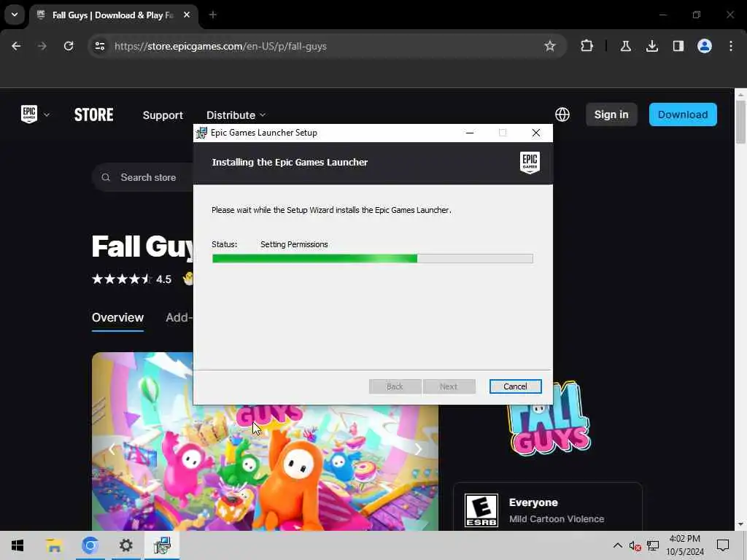Show next carousel image arrow
Viewport: 747px width, 560px height.
tap(418, 449)
